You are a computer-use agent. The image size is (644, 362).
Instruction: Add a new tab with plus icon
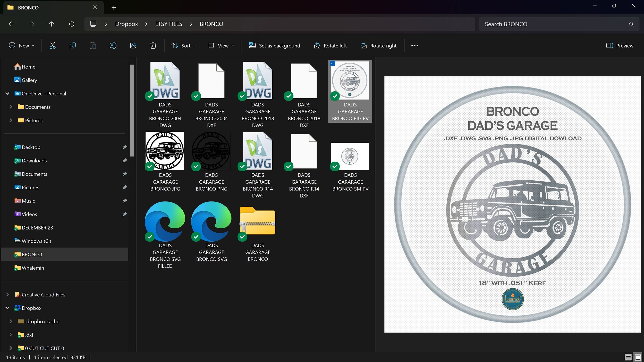click(114, 8)
